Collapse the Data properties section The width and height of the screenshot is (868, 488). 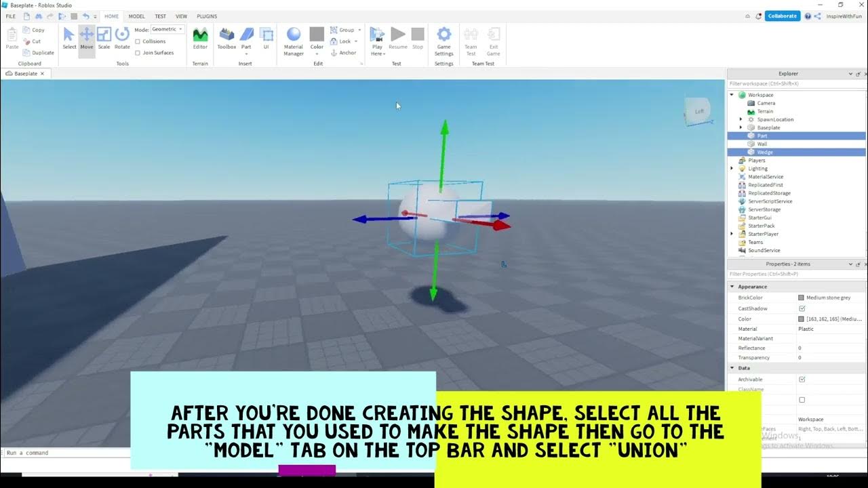point(732,368)
